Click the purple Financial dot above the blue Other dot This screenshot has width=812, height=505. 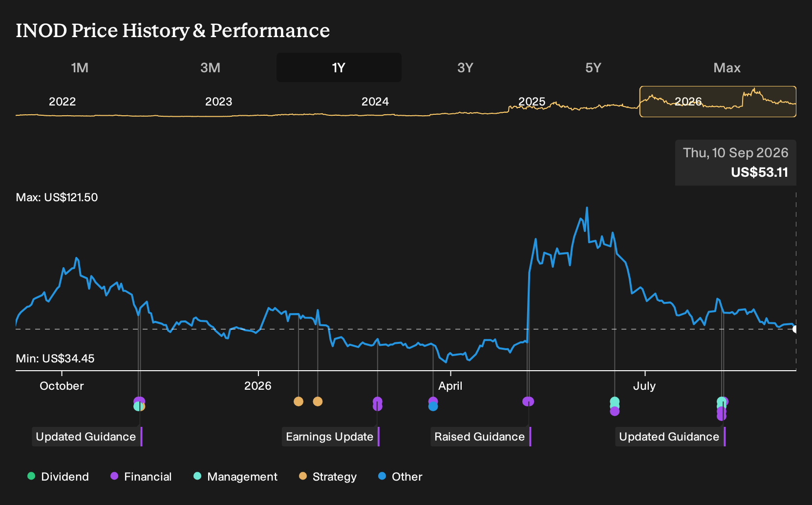coord(433,401)
